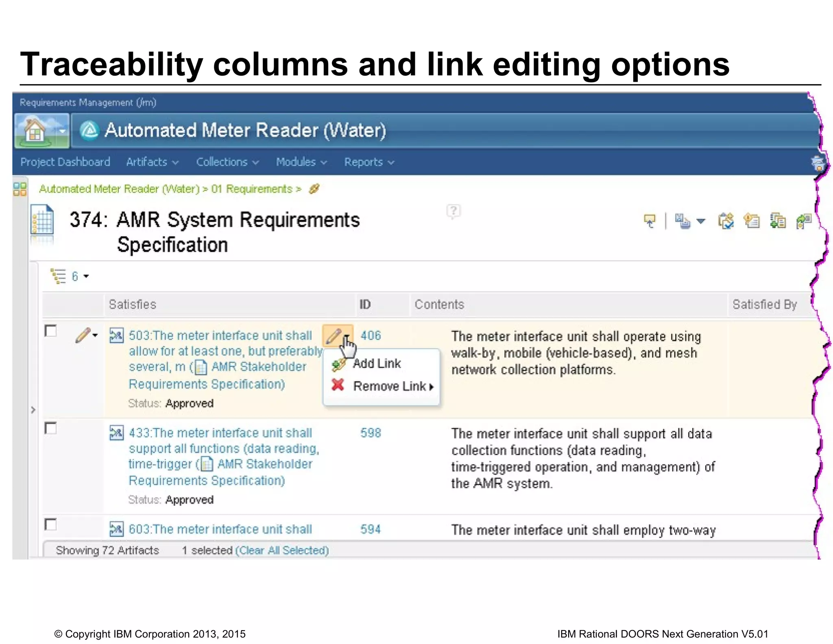Open artifact ID 406 link
The image size is (833, 644).
click(371, 336)
